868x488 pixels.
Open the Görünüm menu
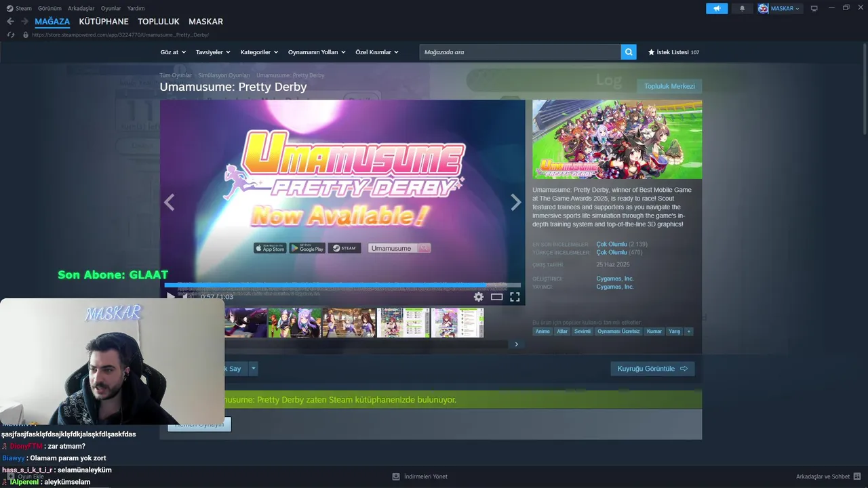(x=50, y=8)
